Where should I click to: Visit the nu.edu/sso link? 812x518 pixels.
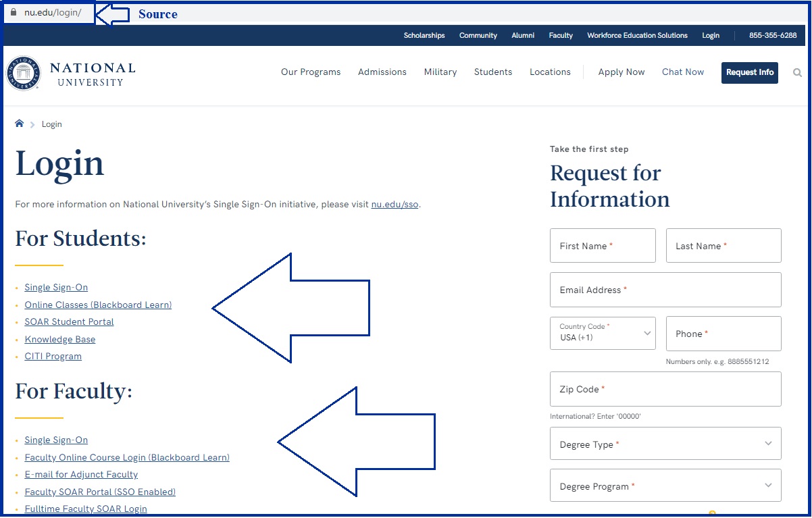395,205
